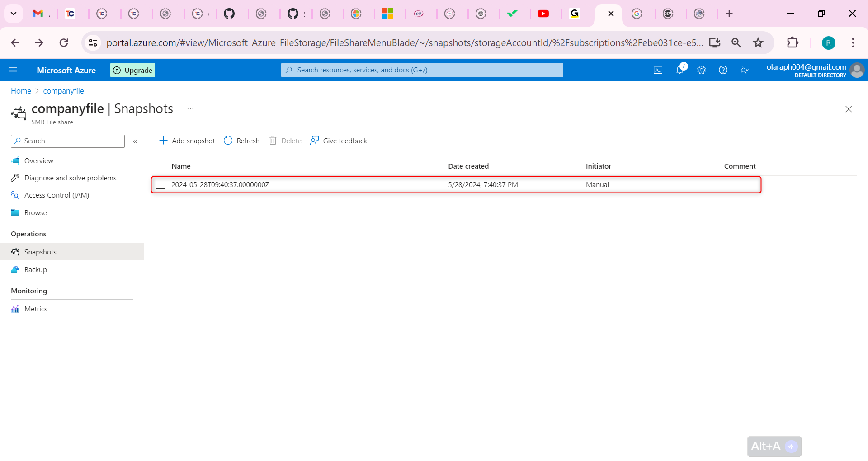The width and height of the screenshot is (868, 461).
Task: Switch to the yellow G tab
Action: pos(575,14)
